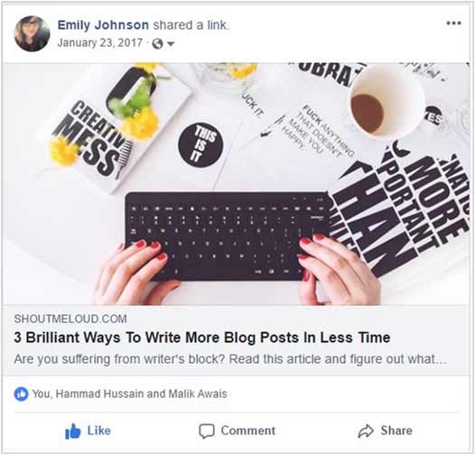Viewport: 476px width, 455px height.
Task: Click the SHOUTMELOUD.COM source domain
Action: coord(70,319)
